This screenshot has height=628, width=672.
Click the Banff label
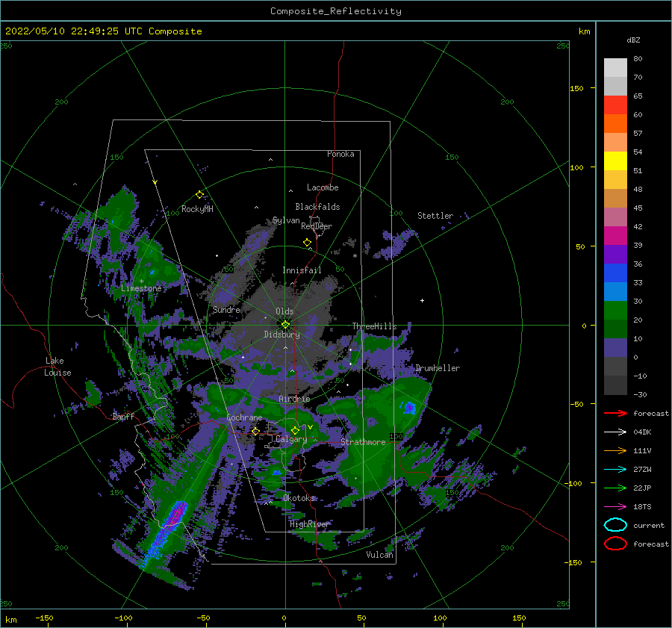tap(123, 416)
